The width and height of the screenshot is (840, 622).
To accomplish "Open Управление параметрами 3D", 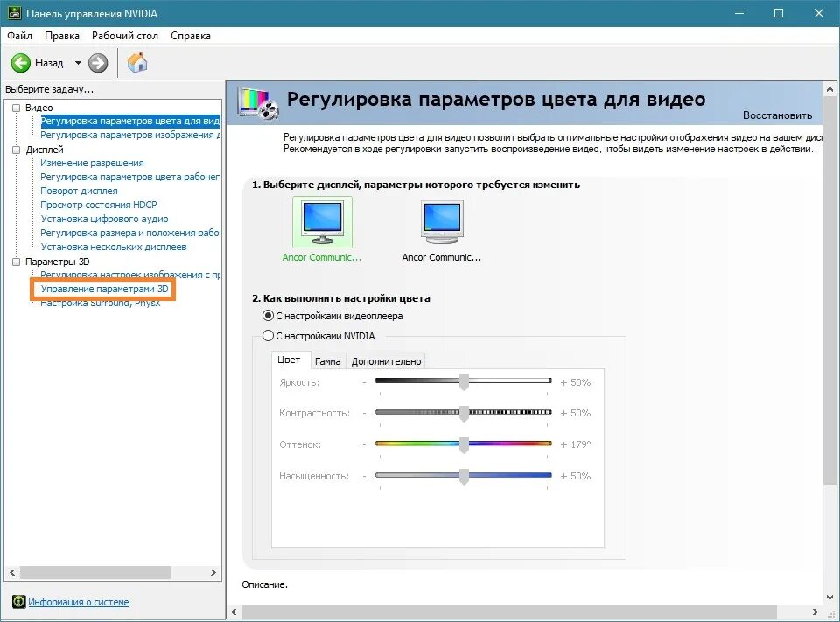I will (104, 289).
